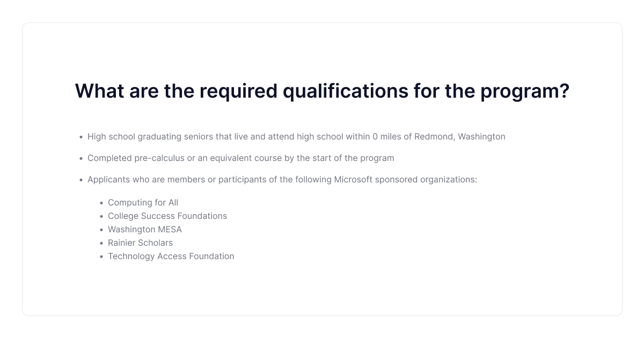Click the word "program?" in the heading

pyautogui.click(x=524, y=91)
